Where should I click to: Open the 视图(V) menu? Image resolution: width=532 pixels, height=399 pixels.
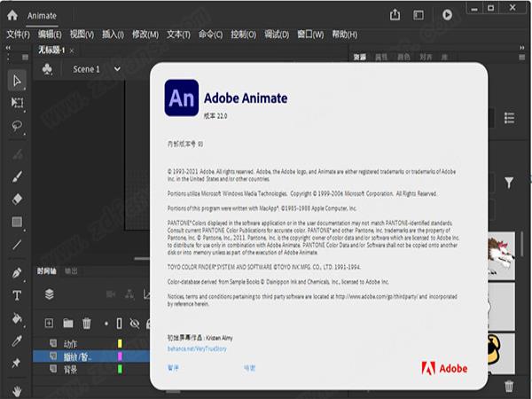tap(82, 35)
